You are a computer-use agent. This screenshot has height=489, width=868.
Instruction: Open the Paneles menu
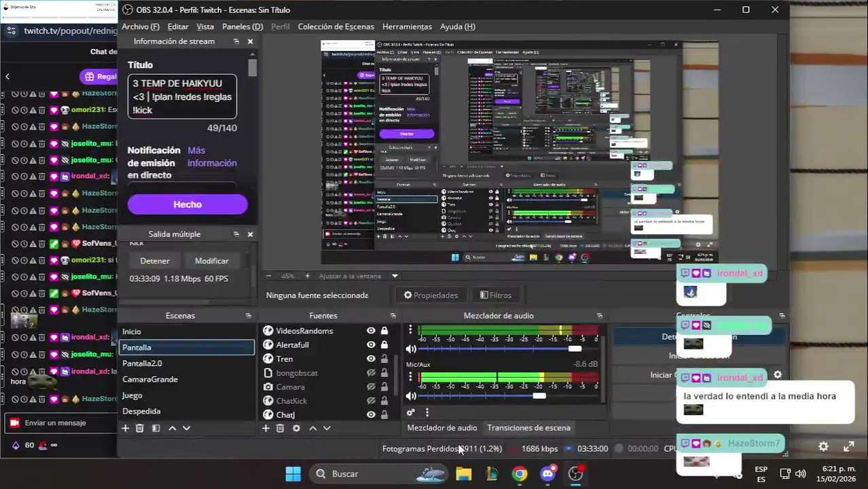242,26
